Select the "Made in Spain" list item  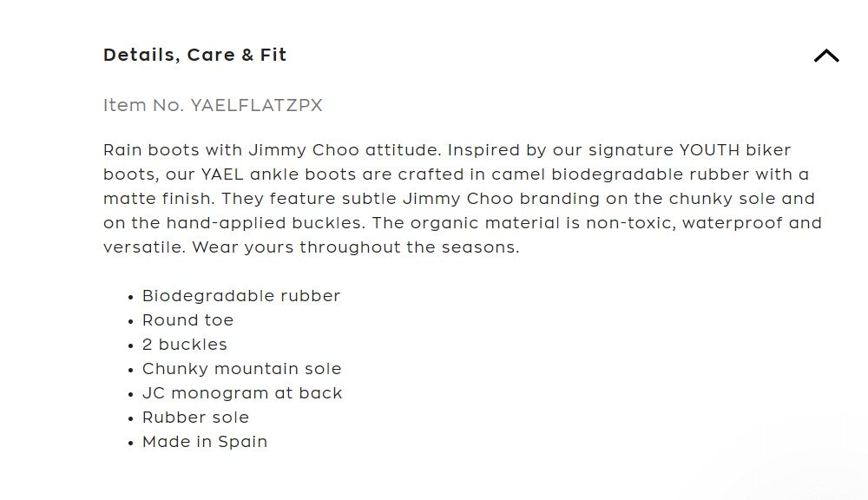tap(205, 442)
